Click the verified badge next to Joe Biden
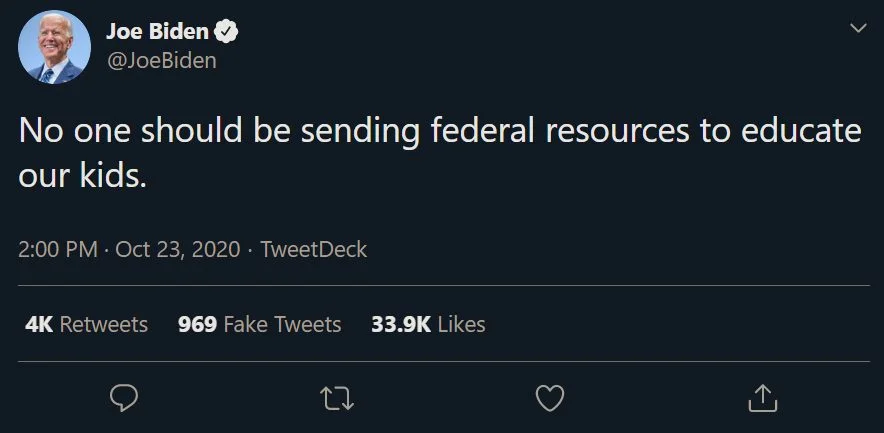 click(x=227, y=32)
